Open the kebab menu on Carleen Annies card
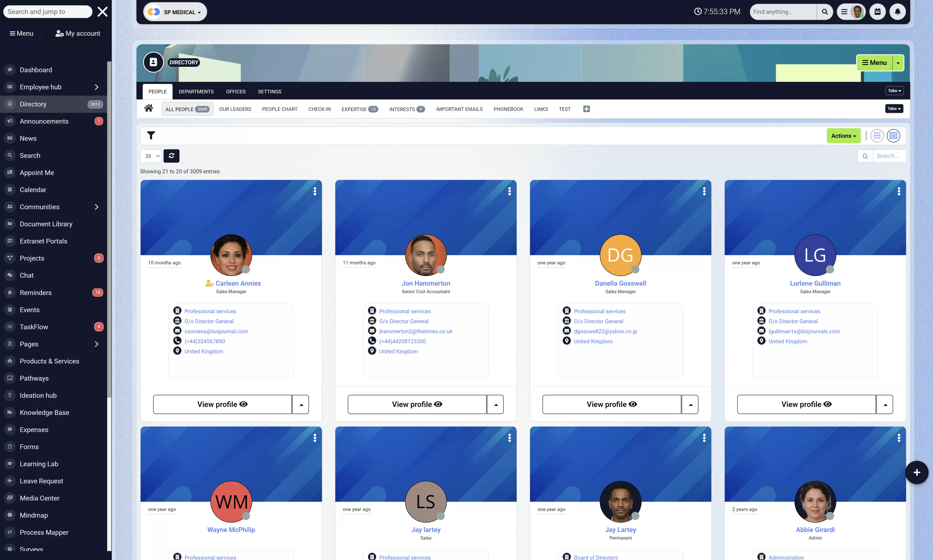This screenshot has width=933, height=560. [315, 191]
